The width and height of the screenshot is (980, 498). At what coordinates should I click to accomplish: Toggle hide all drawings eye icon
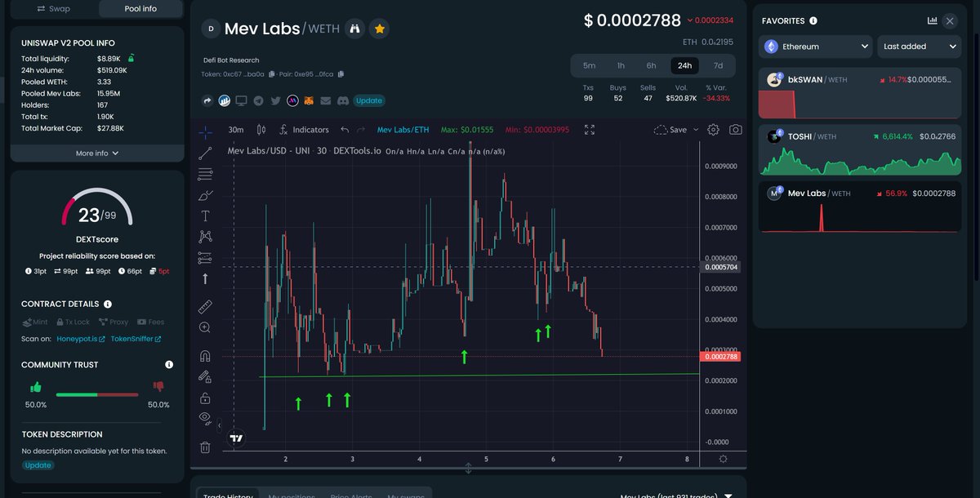click(205, 419)
